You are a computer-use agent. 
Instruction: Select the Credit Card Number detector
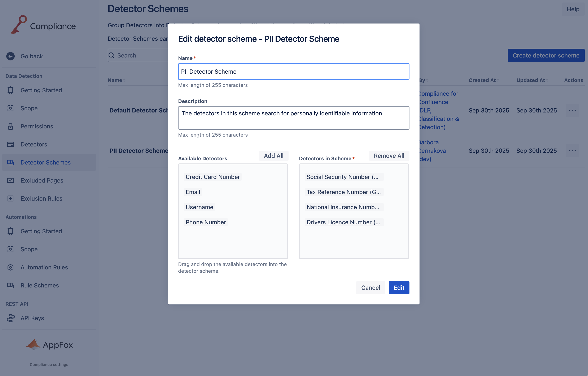click(x=212, y=177)
